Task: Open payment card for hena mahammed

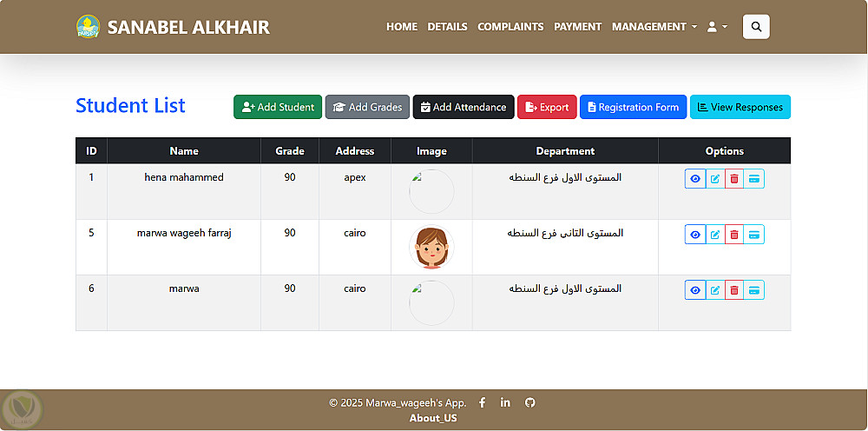Action: pyautogui.click(x=754, y=179)
